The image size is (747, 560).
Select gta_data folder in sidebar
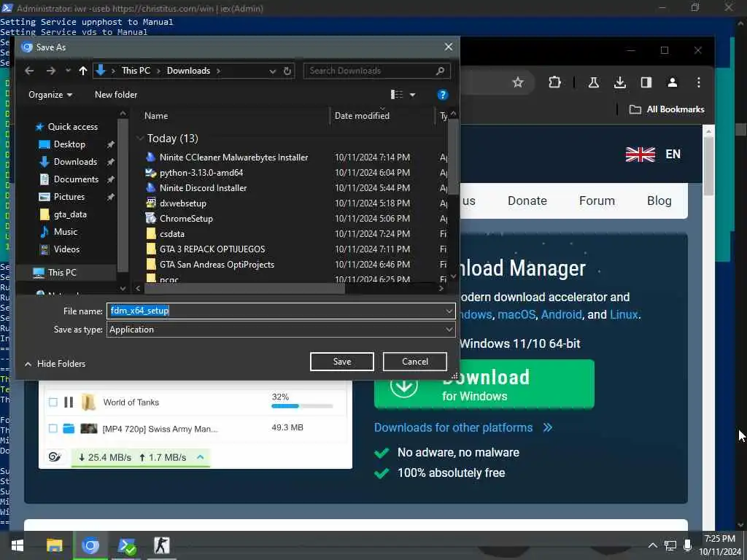[70, 214]
